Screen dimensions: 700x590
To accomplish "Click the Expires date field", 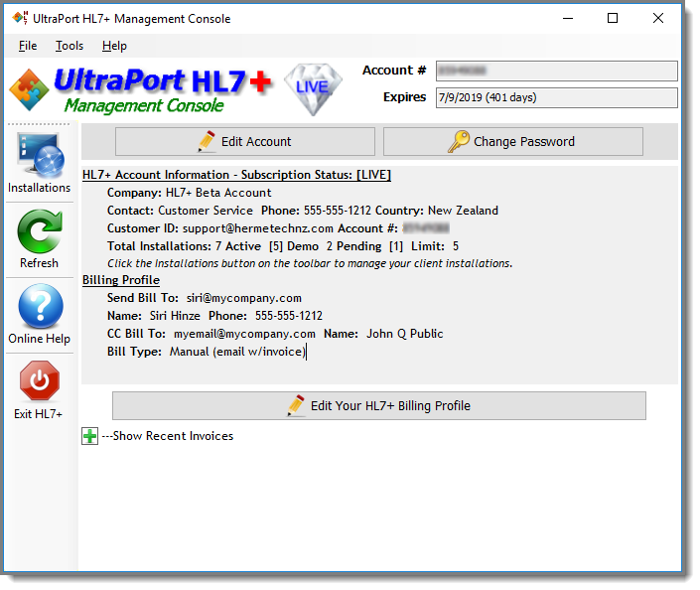I will tap(557, 97).
